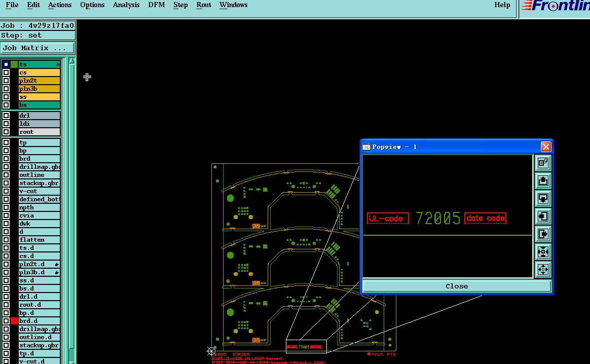This screenshot has width=590, height=364.
Task: Click the modified marker icon on pln2t.d row
Action: pos(56,264)
